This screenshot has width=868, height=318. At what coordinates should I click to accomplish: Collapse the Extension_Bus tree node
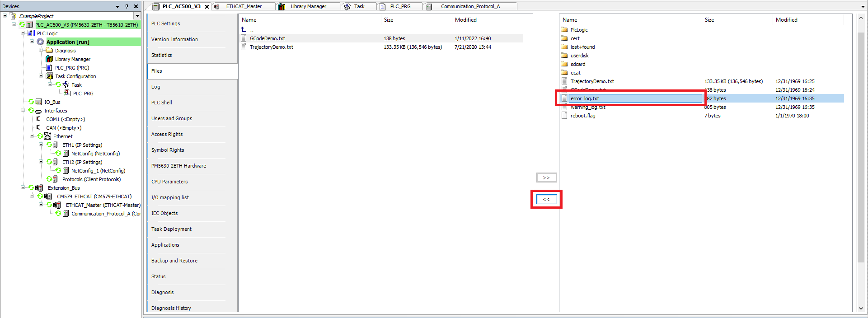click(x=23, y=188)
